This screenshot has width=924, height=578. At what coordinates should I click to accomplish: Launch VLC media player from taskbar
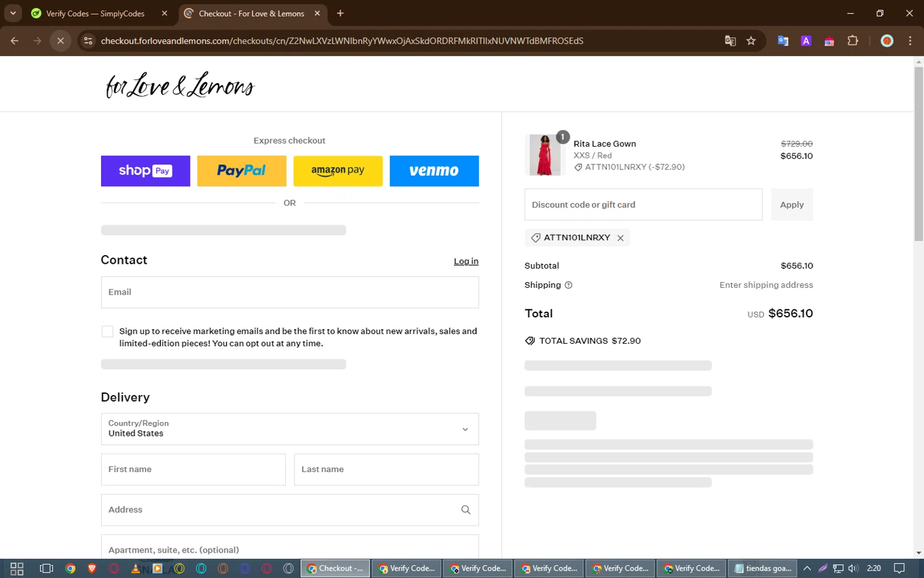point(136,568)
